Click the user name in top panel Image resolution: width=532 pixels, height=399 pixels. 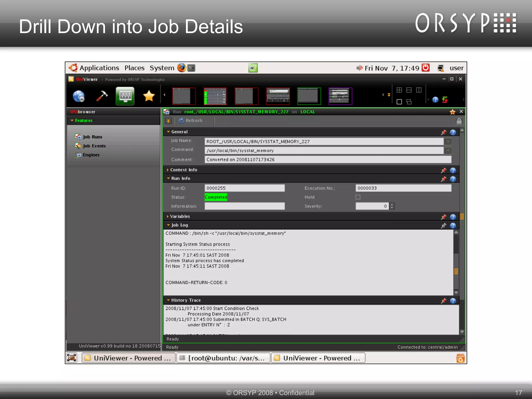coord(456,68)
